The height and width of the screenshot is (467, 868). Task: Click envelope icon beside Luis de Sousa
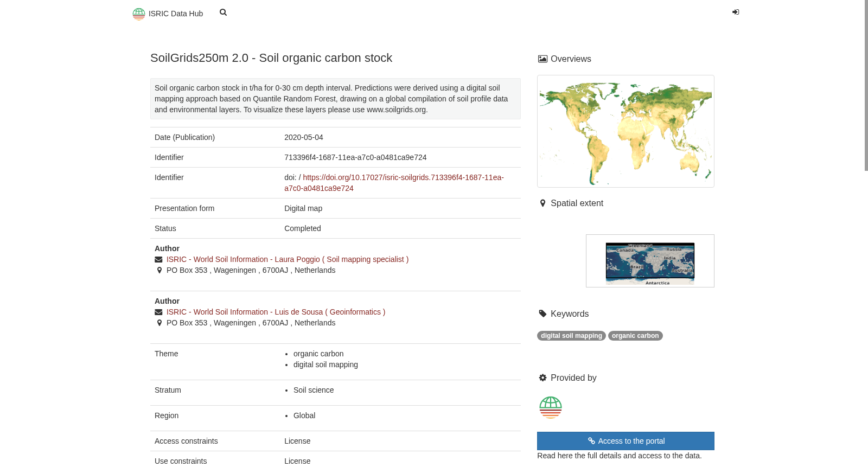point(158,312)
